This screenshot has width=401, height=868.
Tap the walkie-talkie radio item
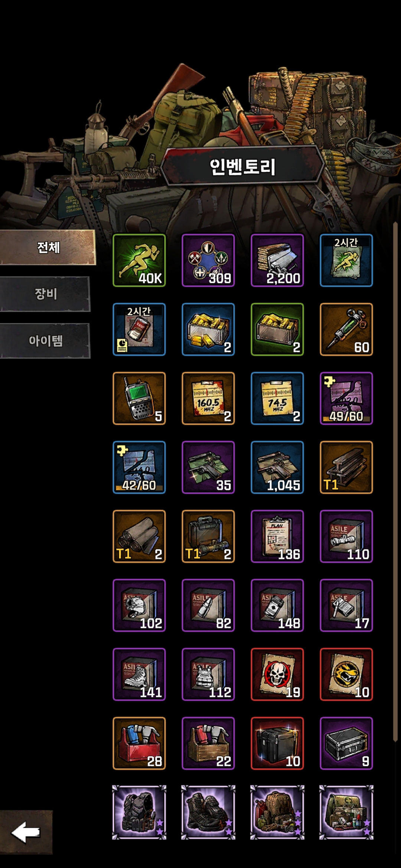pyautogui.click(x=139, y=398)
